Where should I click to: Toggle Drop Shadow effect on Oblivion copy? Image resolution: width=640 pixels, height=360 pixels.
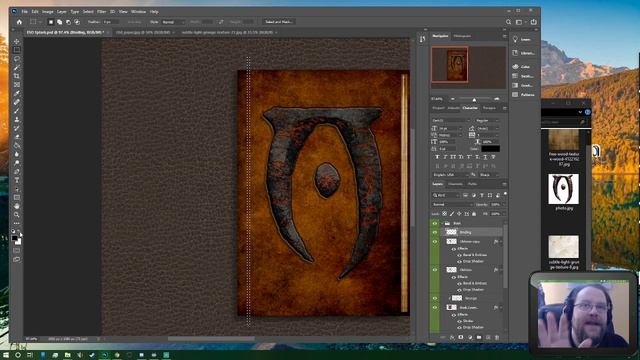(x=460, y=261)
